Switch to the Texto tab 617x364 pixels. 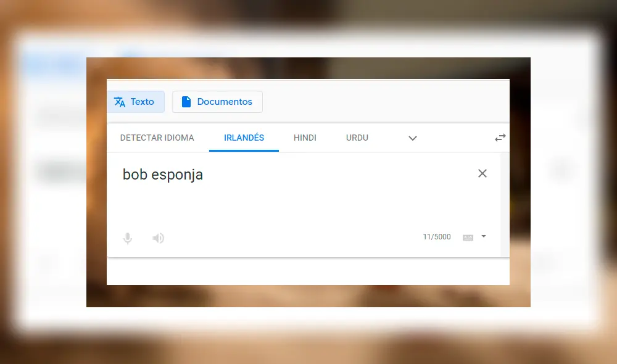pyautogui.click(x=136, y=101)
